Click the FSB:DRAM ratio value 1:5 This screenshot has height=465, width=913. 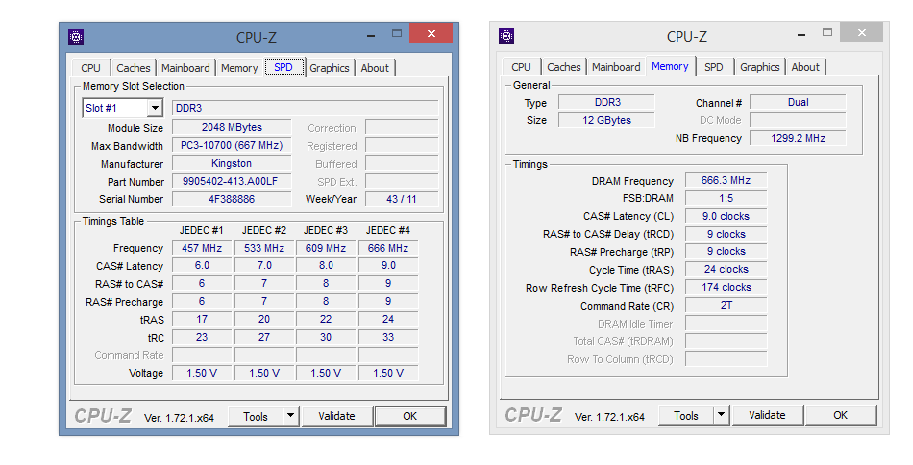click(x=726, y=198)
